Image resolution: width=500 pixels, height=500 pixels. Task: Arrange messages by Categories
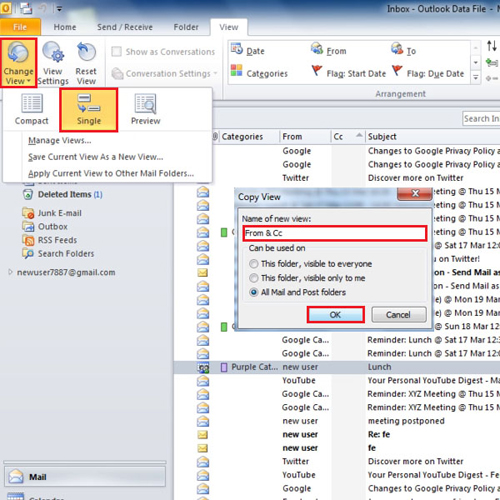(259, 73)
